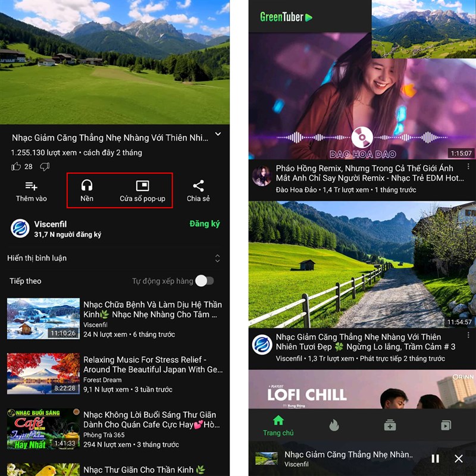Close the mini player at the bottom
Viewport: 476px width, 476px height.
pyautogui.click(x=459, y=459)
